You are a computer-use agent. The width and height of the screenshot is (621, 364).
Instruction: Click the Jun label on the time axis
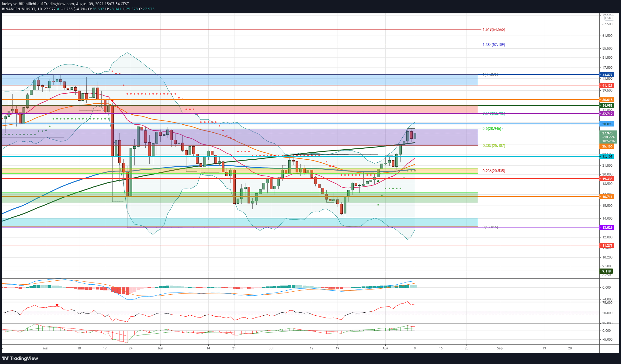[160, 348]
